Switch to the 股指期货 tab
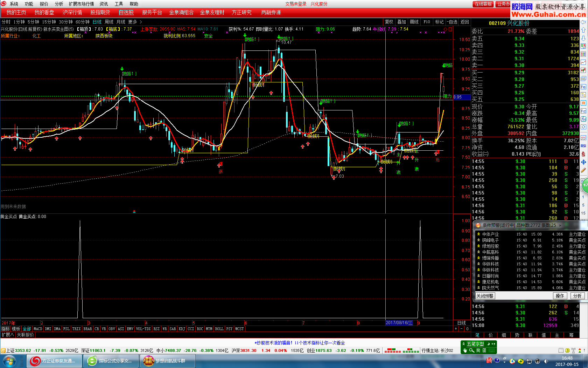Screen dimensions: 588x368 click(100, 13)
